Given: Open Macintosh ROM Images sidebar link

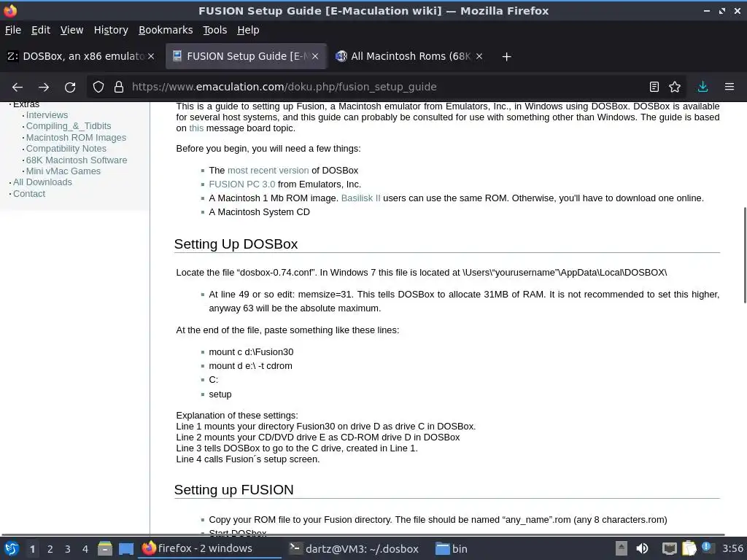Looking at the screenshot, I should (76, 137).
